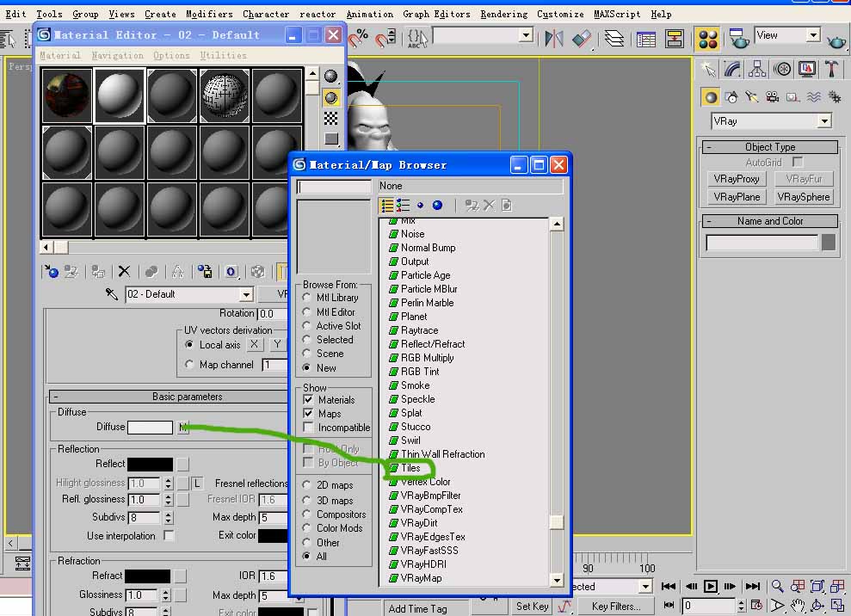Open the View render type dropdown

pos(812,35)
